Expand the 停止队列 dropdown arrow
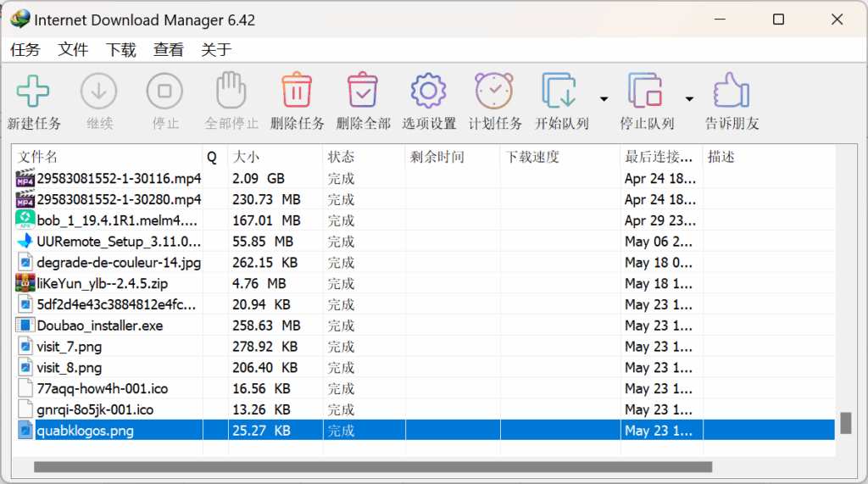868x484 pixels. (689, 99)
